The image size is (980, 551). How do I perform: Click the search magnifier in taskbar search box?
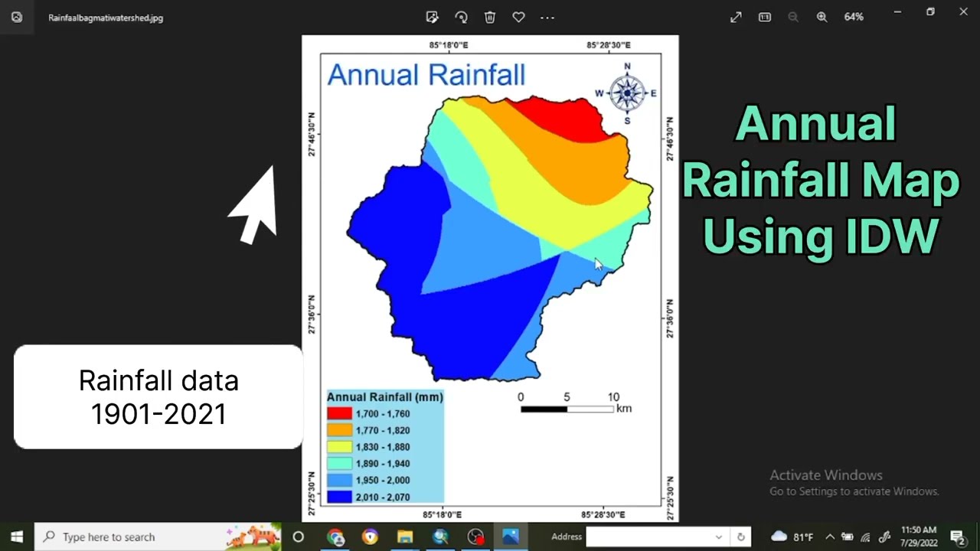click(49, 536)
